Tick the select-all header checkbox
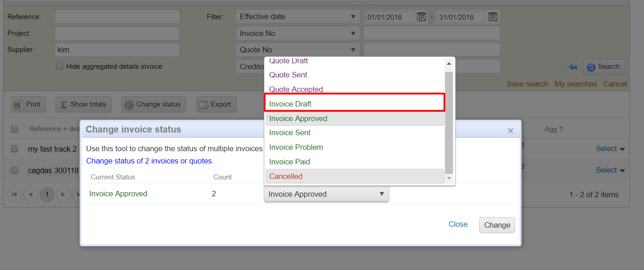This screenshot has width=644, height=270. coord(15,129)
